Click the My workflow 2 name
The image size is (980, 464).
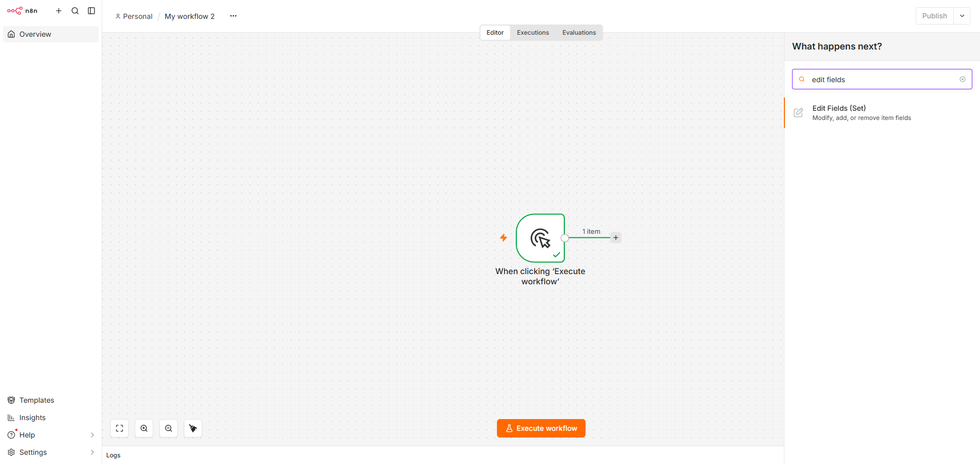pyautogui.click(x=189, y=16)
